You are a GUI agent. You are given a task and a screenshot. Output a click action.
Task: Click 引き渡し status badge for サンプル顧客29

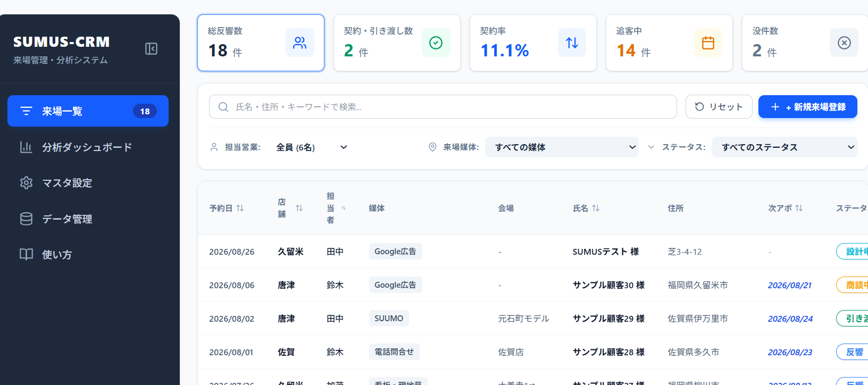[853, 319]
